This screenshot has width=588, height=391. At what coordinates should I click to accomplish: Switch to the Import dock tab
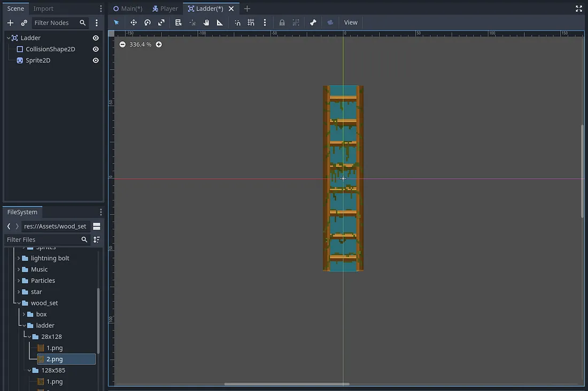point(43,8)
